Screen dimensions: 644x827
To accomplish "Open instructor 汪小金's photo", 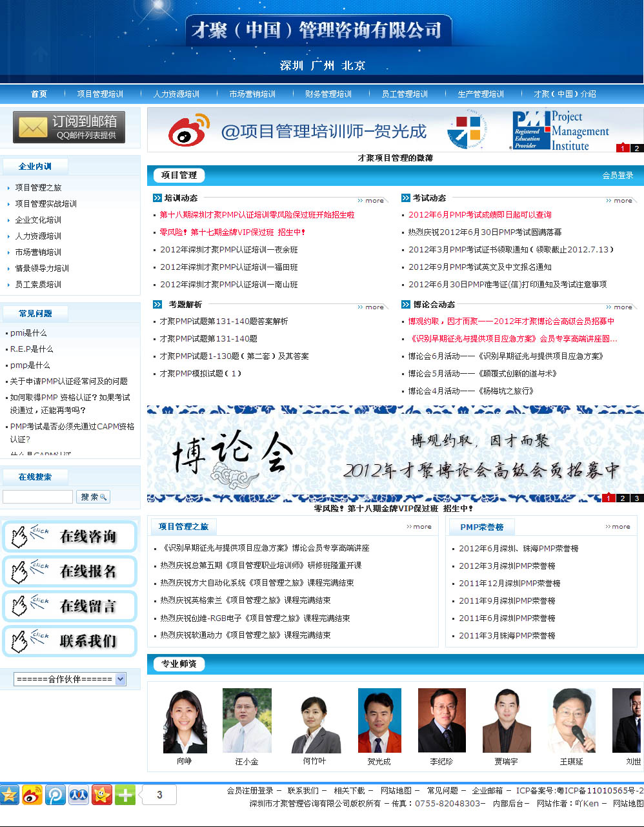I will tap(247, 720).
